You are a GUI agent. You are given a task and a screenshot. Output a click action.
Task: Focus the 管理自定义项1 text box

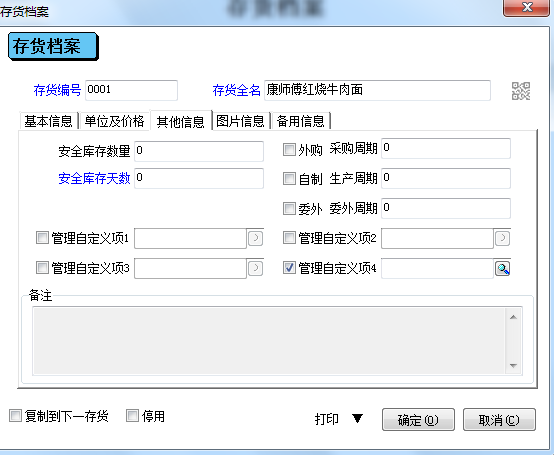pos(190,238)
